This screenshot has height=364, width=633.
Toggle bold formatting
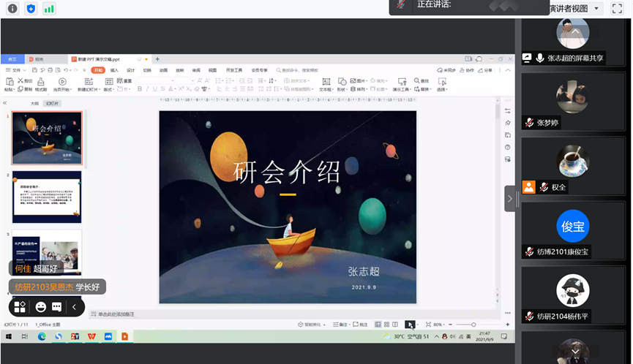point(140,88)
